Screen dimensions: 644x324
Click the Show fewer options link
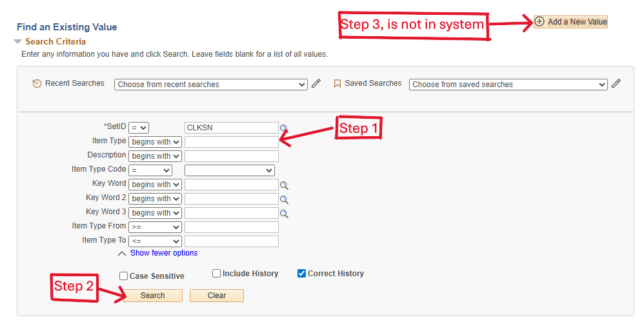(164, 253)
